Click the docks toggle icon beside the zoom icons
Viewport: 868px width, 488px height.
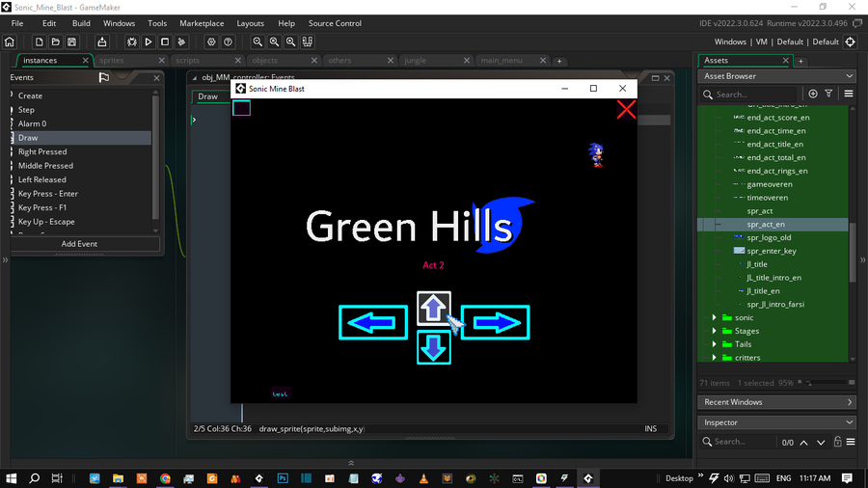coord(308,42)
